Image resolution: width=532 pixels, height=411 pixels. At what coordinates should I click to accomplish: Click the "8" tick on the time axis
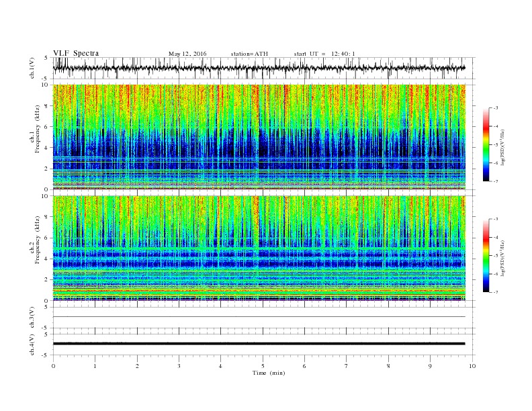388,366
